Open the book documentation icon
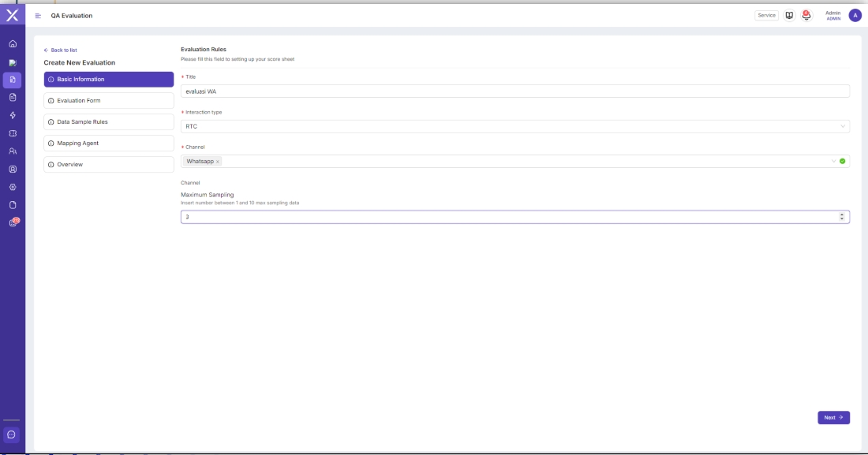 pos(789,15)
